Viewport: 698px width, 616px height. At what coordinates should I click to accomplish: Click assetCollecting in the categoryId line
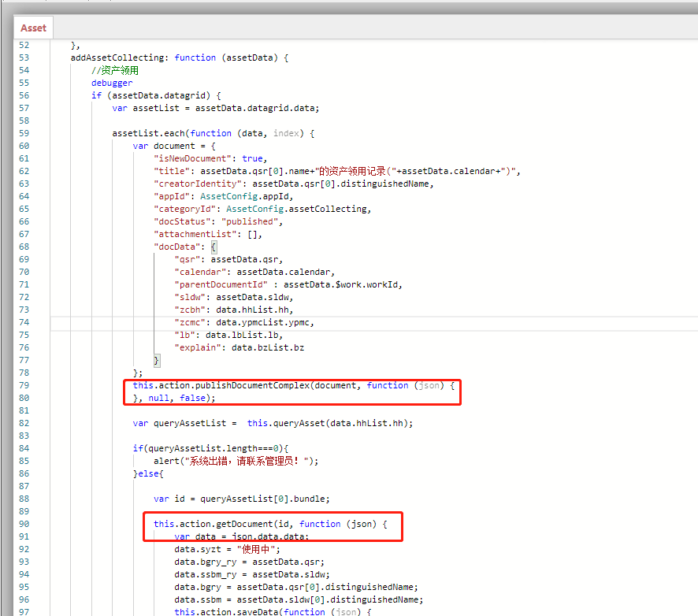pos(329,209)
